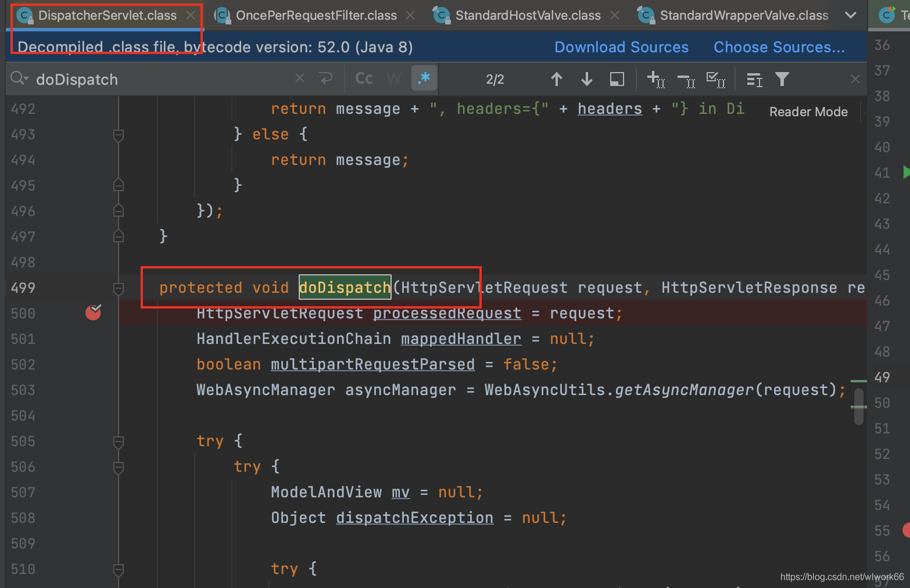Collapse the try block at line 510
Viewport: 910px width, 588px height.
point(119,570)
